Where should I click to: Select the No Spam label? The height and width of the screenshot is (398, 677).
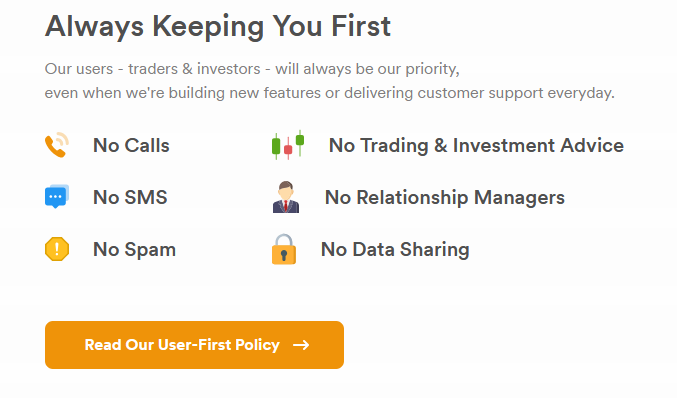(134, 250)
